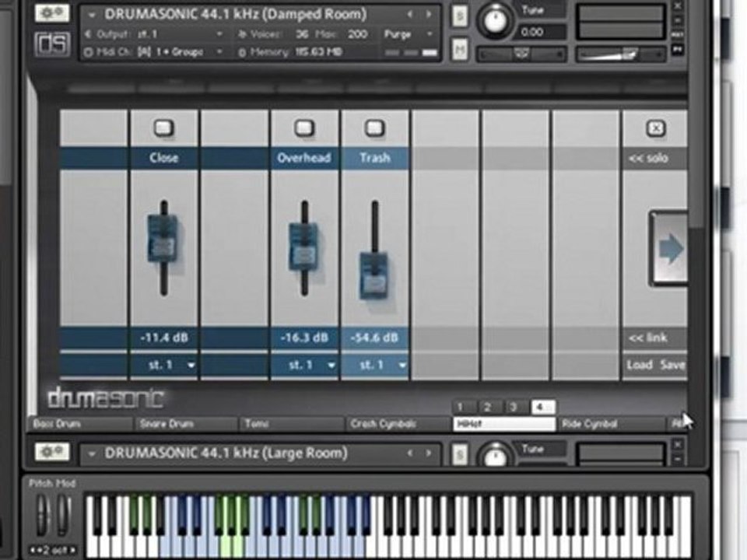Viewport: 747px width, 560px height.
Task: Shift keyboard octave up with right arrow
Action: tap(72, 550)
